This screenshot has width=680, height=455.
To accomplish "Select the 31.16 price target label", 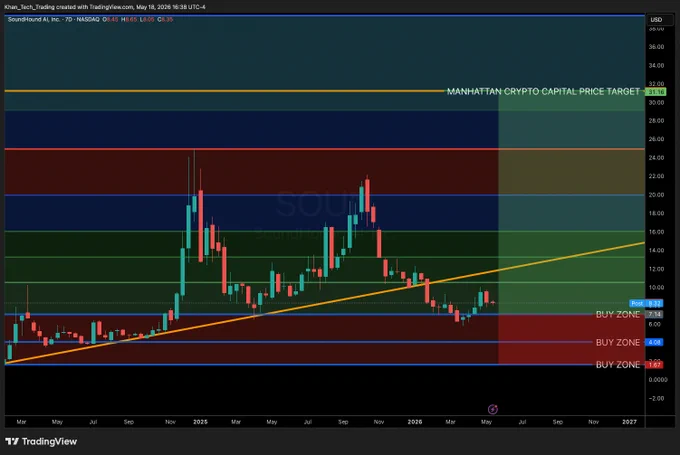I will pyautogui.click(x=656, y=92).
